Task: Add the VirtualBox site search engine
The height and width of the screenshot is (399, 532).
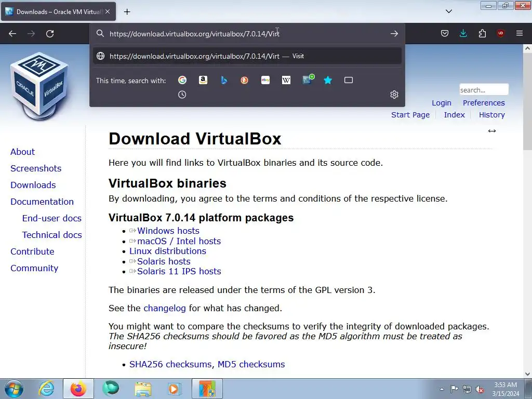Action: (x=309, y=79)
